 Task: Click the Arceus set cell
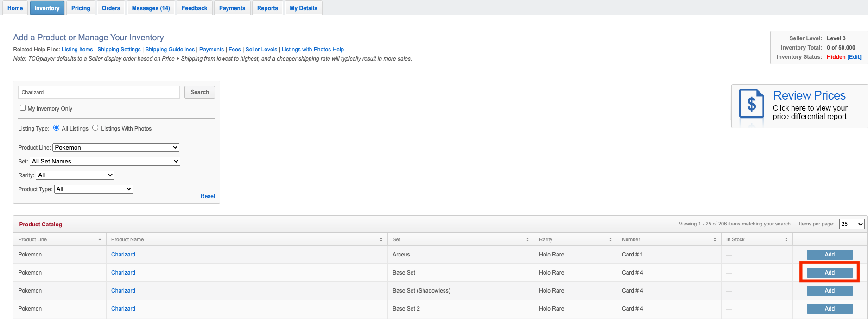(460, 255)
